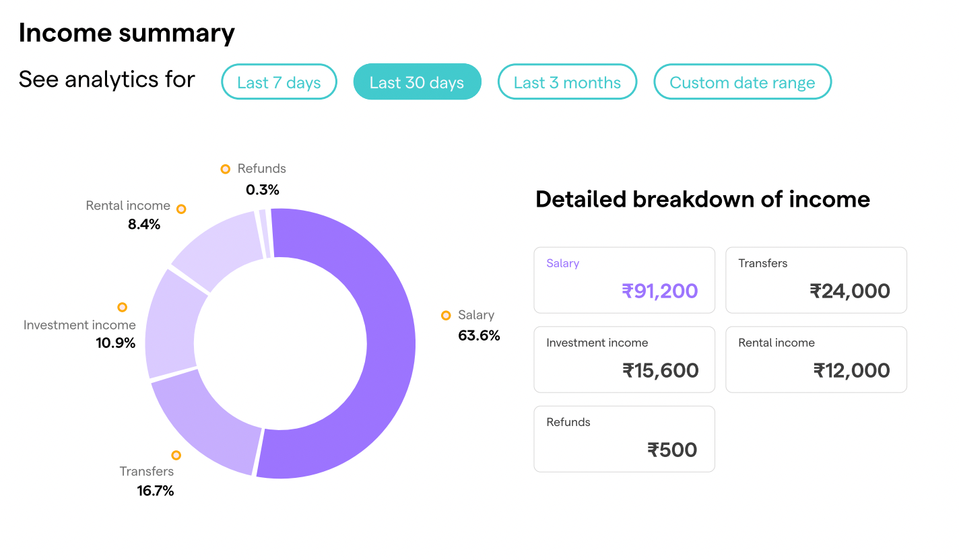Click the orange marker beside Rental income
This screenshot has width=959, height=560.
coord(181,209)
